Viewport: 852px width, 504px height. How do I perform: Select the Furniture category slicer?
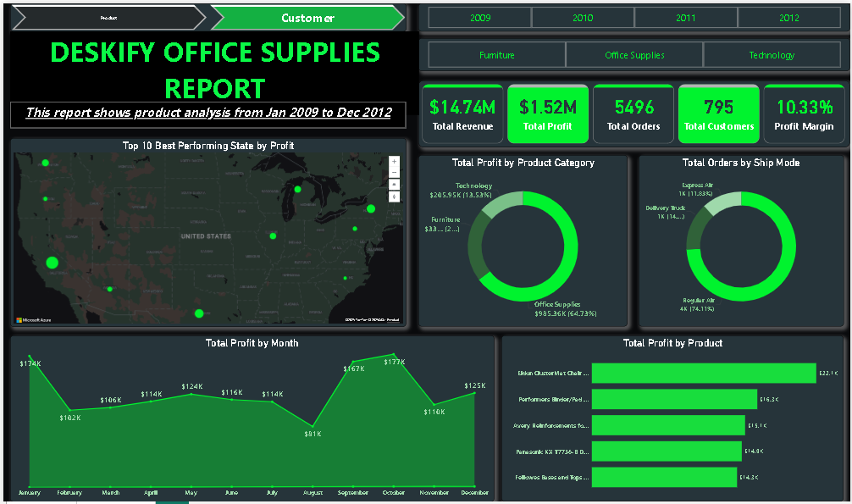497,55
